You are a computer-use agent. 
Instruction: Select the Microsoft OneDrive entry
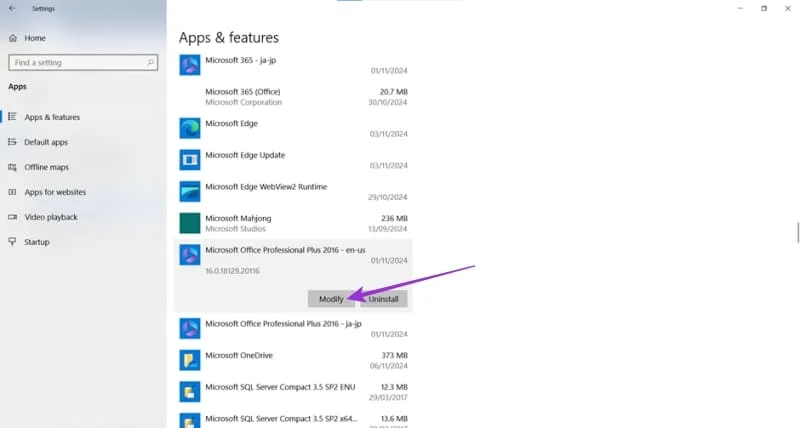pos(293,361)
